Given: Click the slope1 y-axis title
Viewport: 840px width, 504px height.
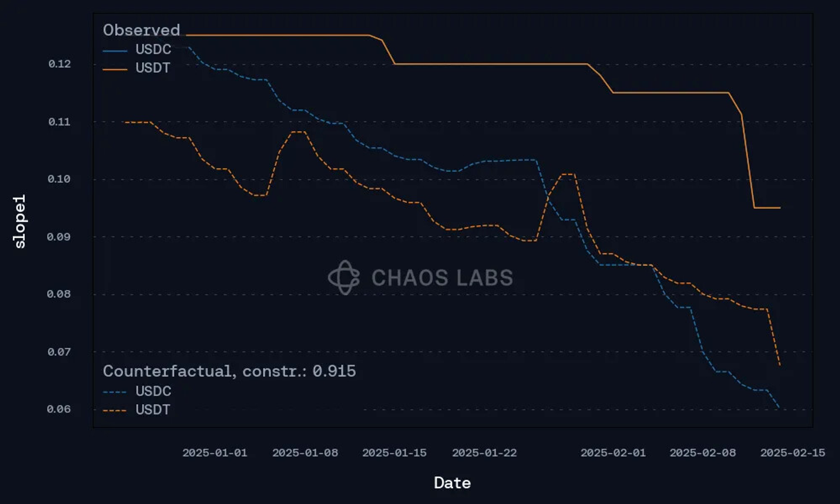Looking at the screenshot, I should tap(20, 221).
